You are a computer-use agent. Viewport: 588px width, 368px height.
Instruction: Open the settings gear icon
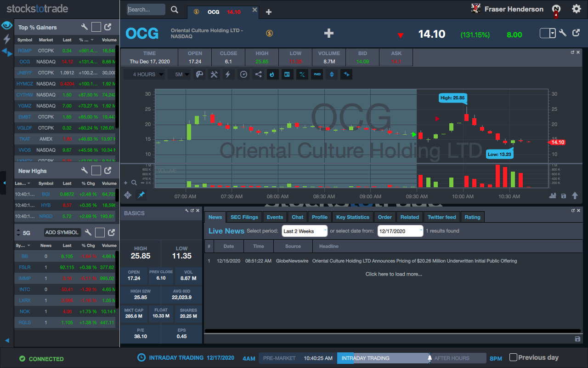point(576,9)
